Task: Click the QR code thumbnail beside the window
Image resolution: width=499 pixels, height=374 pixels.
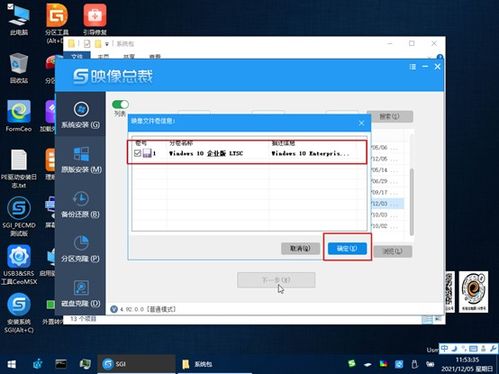Action: [x=449, y=292]
